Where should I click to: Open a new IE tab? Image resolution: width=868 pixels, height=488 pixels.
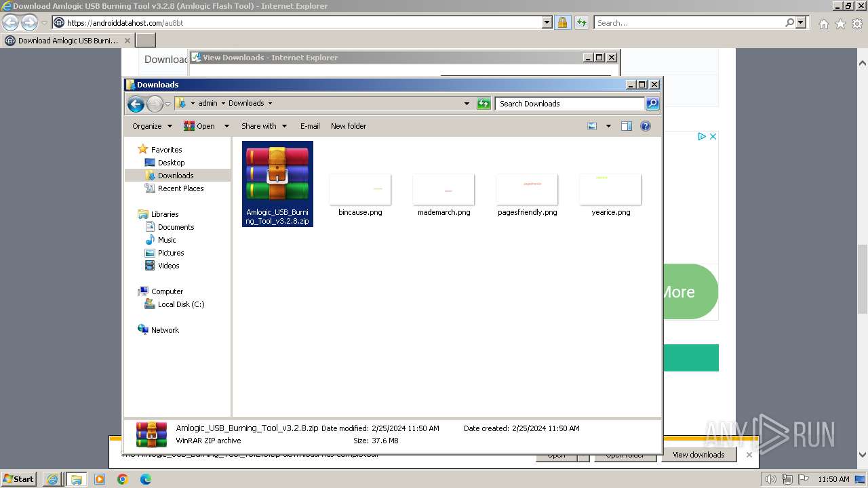(x=146, y=41)
